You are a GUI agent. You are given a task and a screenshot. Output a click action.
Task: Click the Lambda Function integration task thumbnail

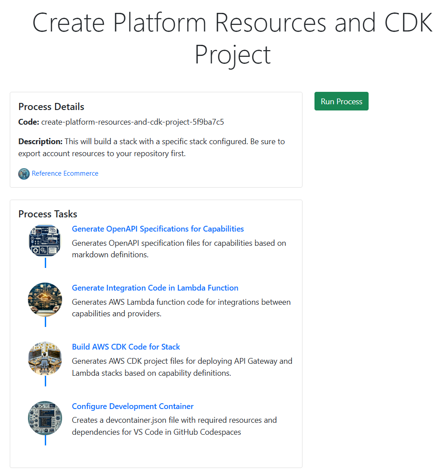click(45, 299)
